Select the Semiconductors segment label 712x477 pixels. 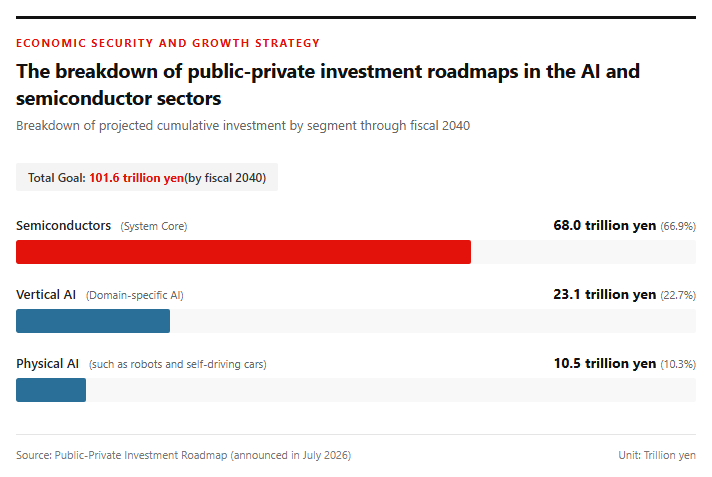tap(64, 226)
